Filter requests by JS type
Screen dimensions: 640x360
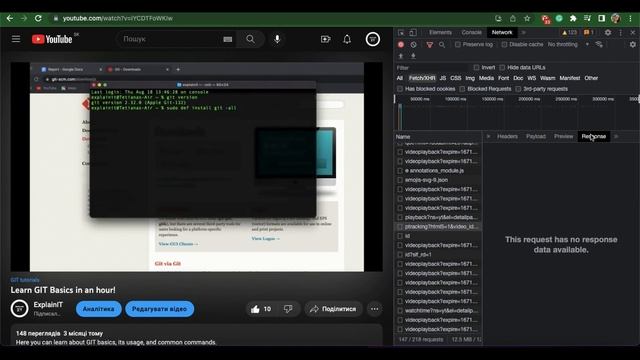coord(442,78)
